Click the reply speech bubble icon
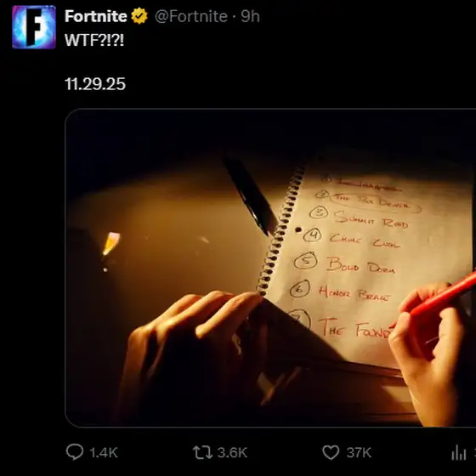This screenshot has height=476, width=476. click(x=75, y=452)
